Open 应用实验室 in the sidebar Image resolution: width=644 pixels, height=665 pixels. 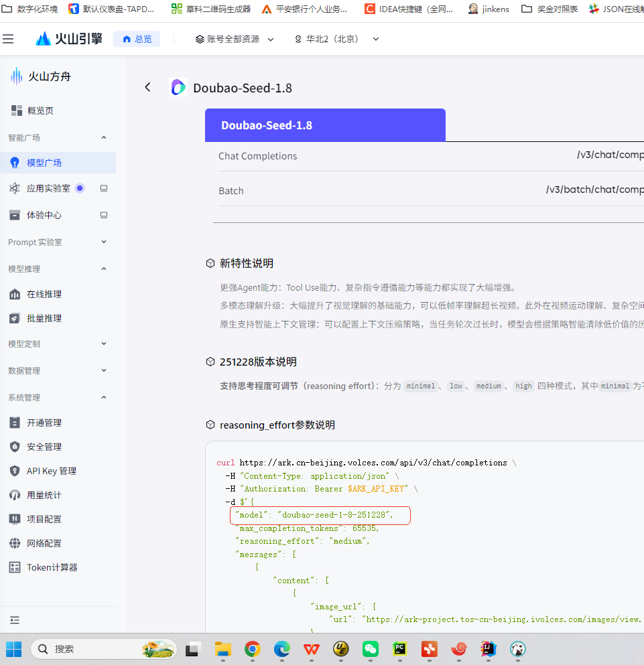pyautogui.click(x=48, y=188)
